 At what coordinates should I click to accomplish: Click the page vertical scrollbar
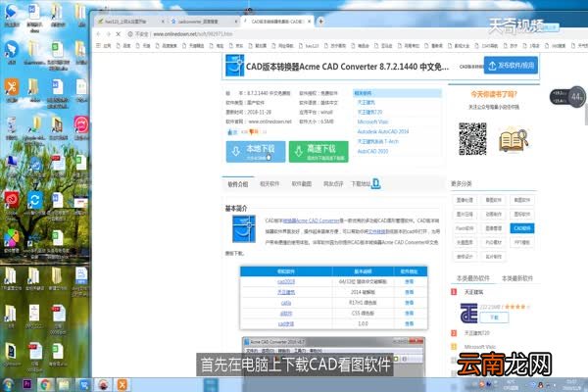pyautogui.click(x=586, y=115)
